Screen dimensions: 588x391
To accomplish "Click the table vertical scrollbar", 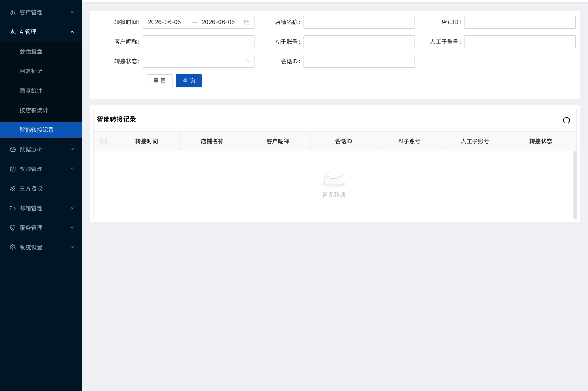I will 575,185.
